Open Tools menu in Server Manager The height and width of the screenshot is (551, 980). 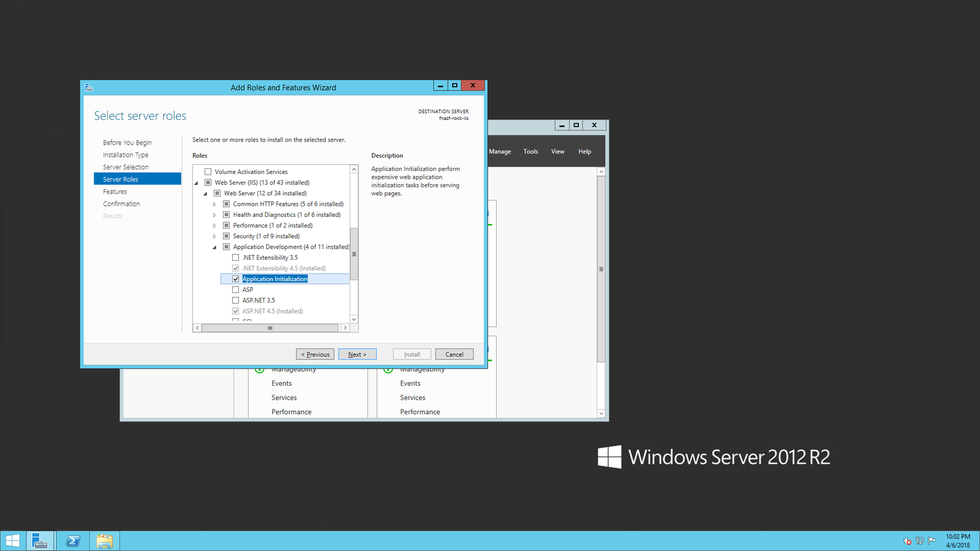tap(530, 151)
